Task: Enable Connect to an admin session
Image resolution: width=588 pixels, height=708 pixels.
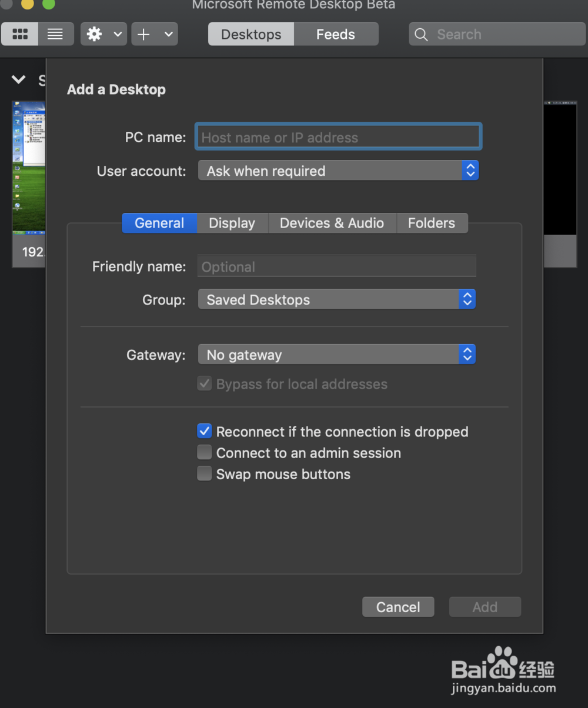Action: tap(205, 453)
